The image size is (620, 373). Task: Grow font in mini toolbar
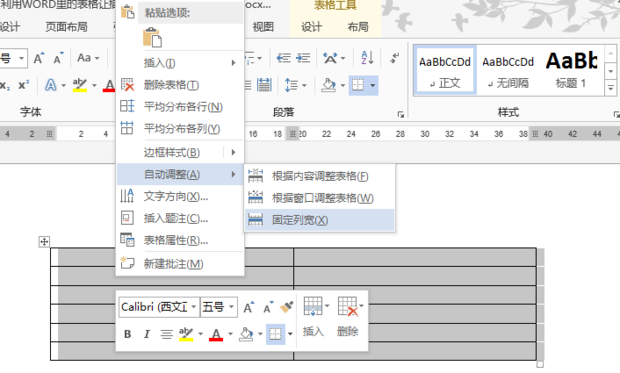coord(249,307)
